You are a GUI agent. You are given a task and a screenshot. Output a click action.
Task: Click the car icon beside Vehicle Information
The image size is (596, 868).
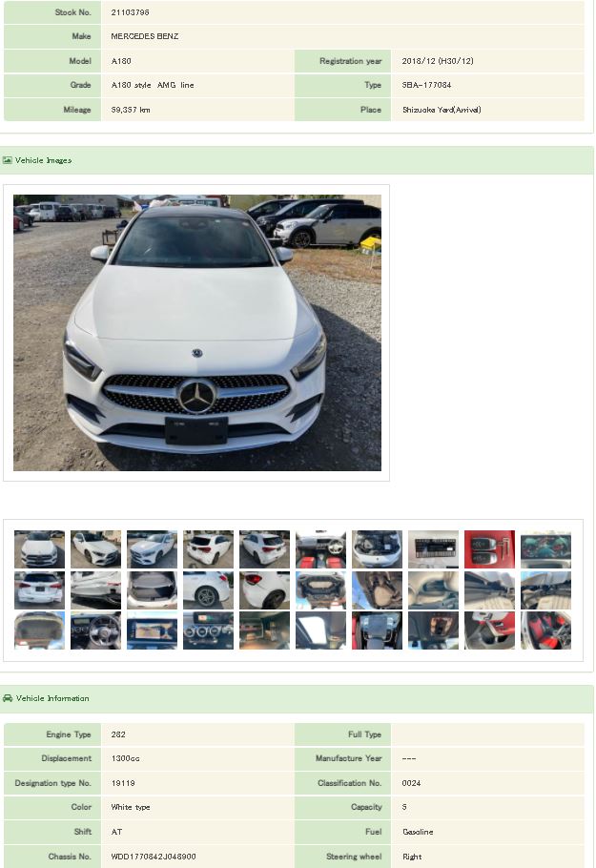pyautogui.click(x=8, y=698)
